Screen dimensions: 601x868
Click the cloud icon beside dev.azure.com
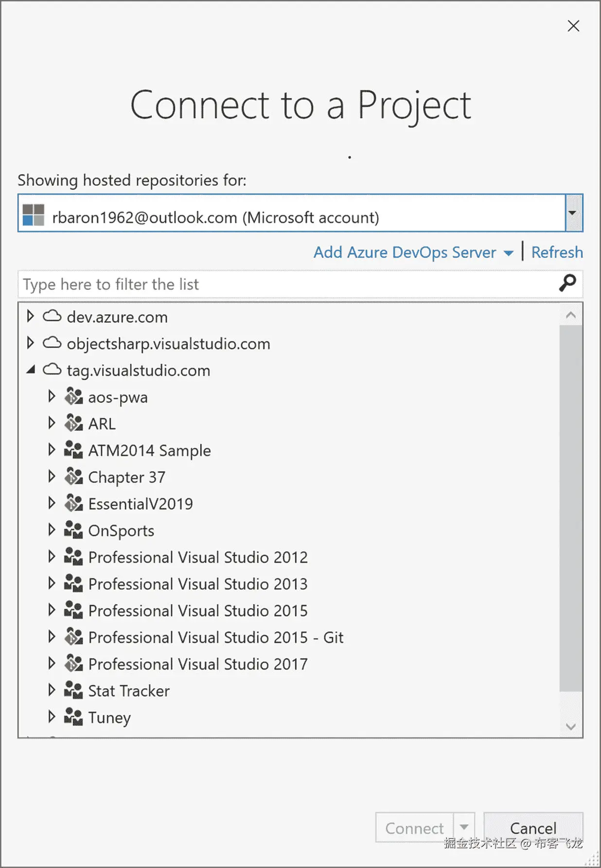tap(52, 317)
